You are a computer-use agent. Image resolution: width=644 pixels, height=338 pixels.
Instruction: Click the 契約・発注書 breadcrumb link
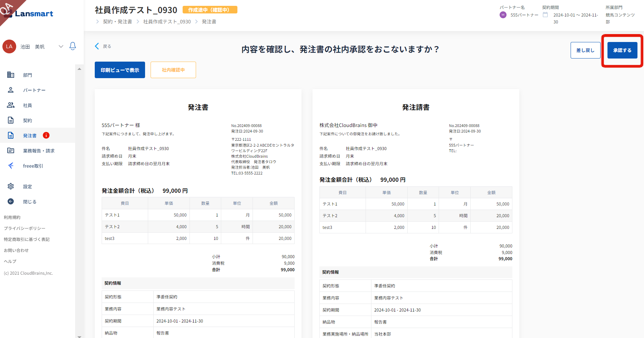[117, 22]
